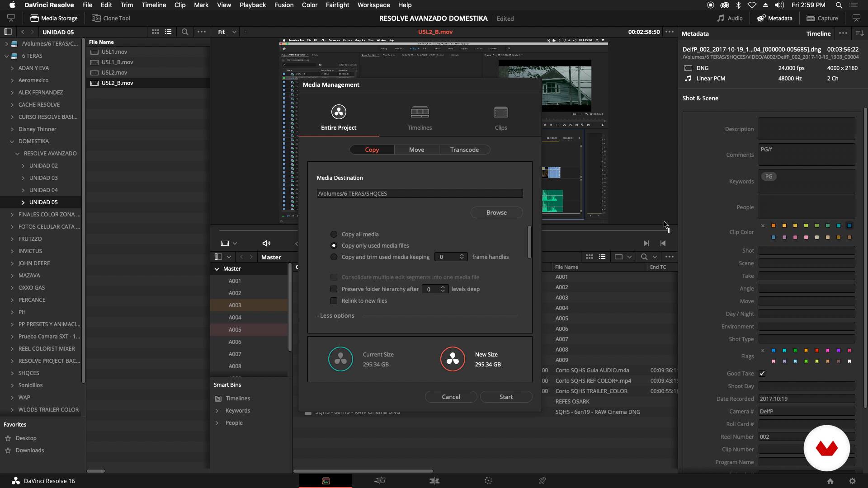Open metadata sort options icon
Viewport: 868px width, 488px height.
click(860, 33)
